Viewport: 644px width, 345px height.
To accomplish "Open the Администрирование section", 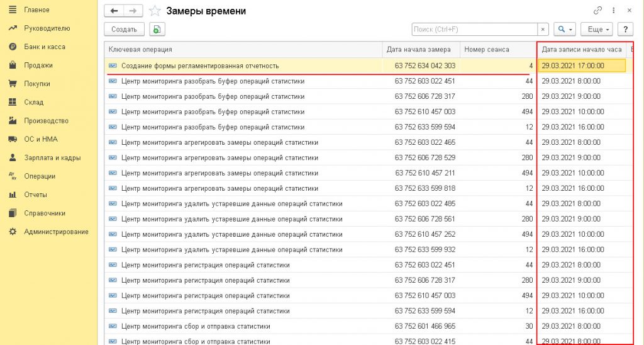I will pyautogui.click(x=56, y=232).
